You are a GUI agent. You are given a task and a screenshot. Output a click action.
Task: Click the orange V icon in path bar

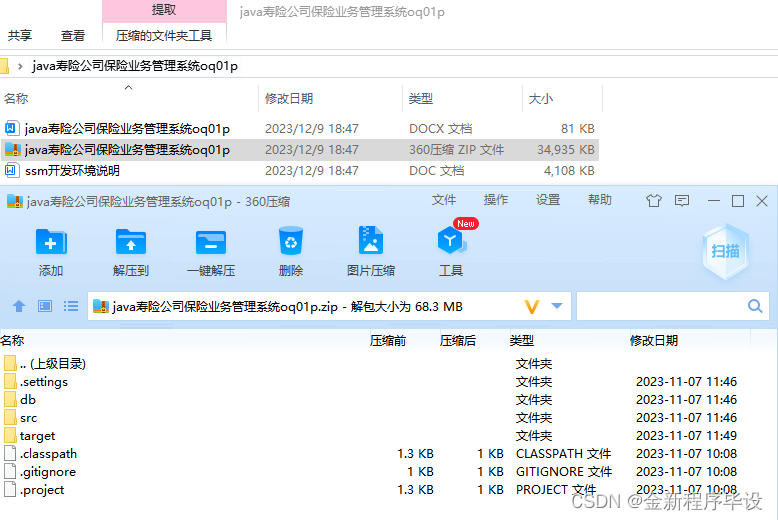(x=532, y=307)
